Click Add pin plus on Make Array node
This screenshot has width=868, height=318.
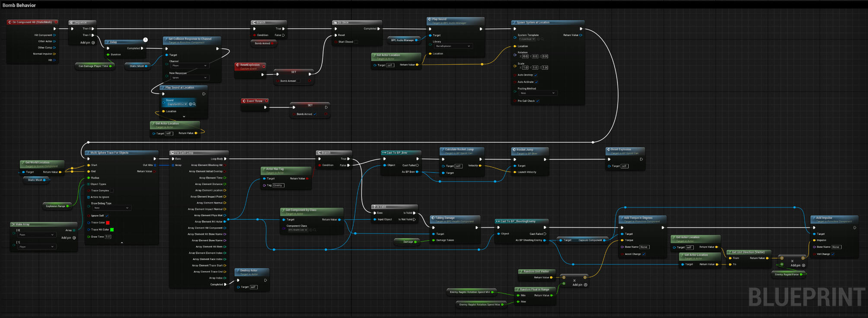point(74,238)
